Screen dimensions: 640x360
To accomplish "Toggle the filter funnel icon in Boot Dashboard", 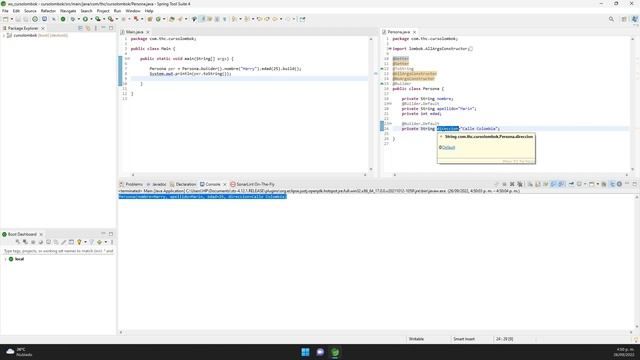I will click(x=91, y=242).
